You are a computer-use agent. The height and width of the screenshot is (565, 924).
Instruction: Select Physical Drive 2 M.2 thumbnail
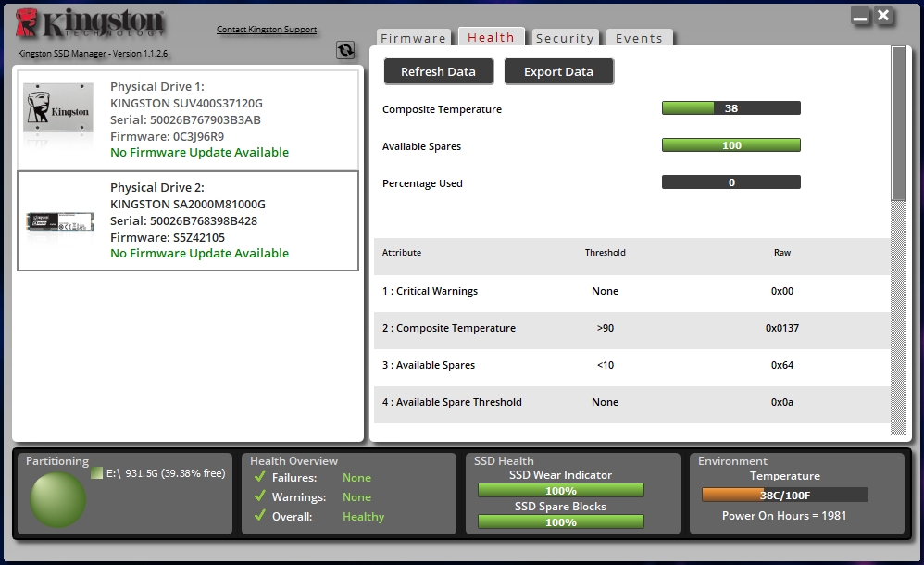tap(59, 221)
